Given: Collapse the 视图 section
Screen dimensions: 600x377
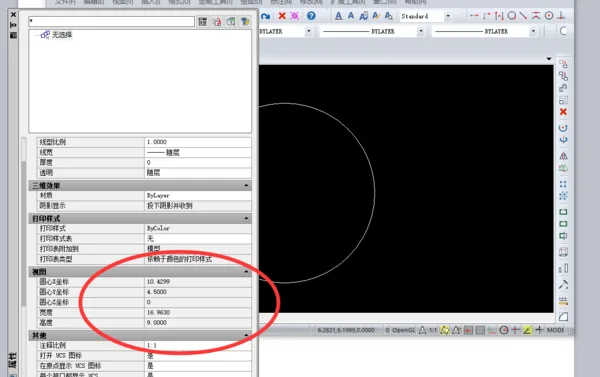Looking at the screenshot, I should coord(246,271).
